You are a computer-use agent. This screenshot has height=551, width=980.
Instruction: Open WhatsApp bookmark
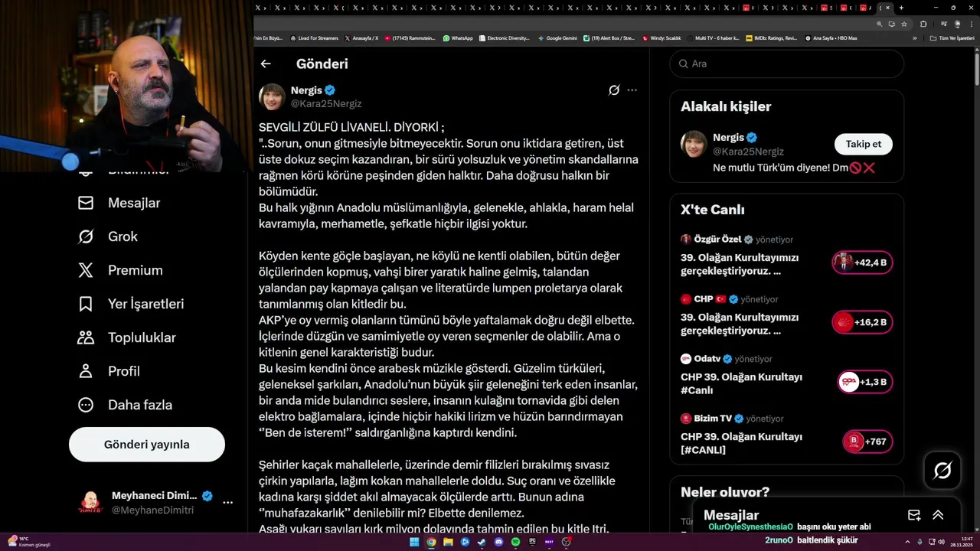coord(458,37)
